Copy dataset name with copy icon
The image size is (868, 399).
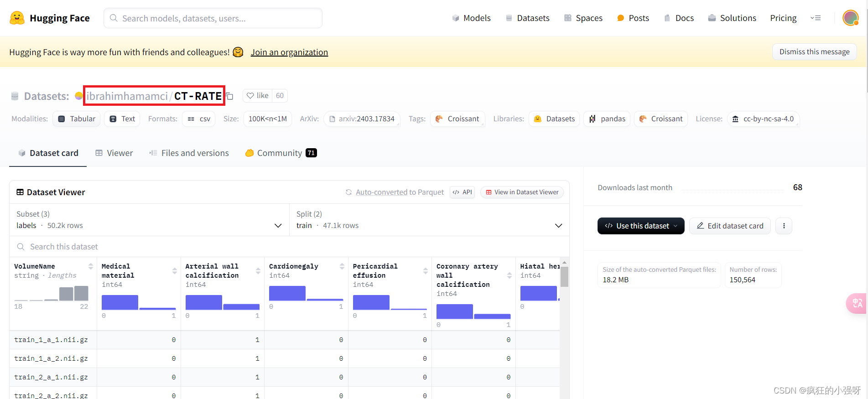[x=230, y=96]
